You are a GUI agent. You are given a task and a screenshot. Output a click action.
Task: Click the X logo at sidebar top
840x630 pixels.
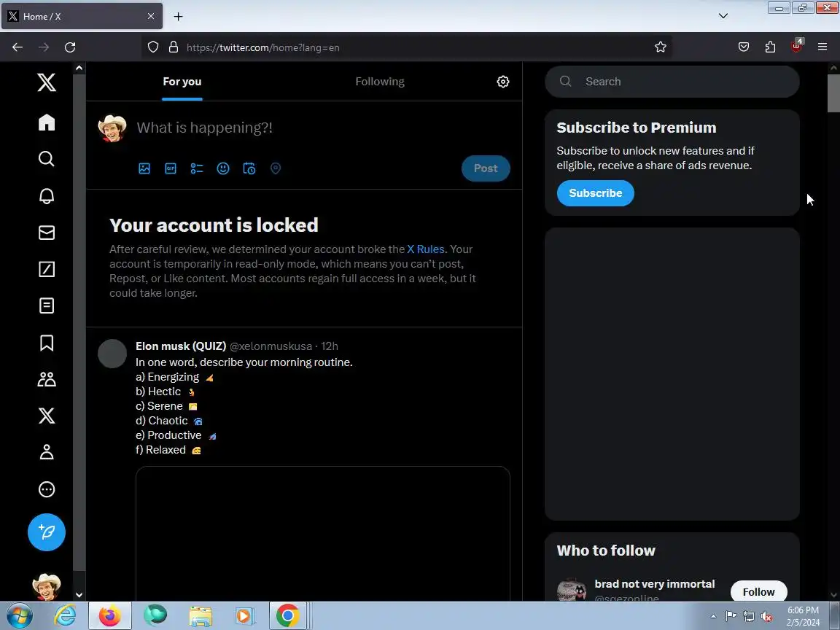tap(47, 82)
